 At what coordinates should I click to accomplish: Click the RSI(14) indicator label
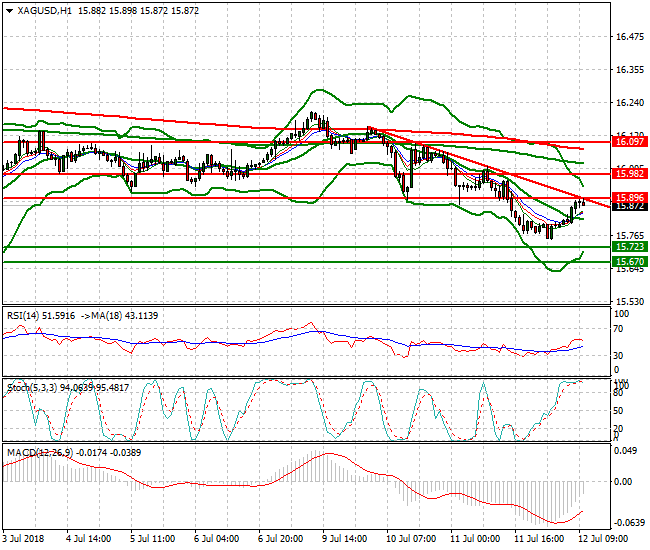pyautogui.click(x=25, y=315)
